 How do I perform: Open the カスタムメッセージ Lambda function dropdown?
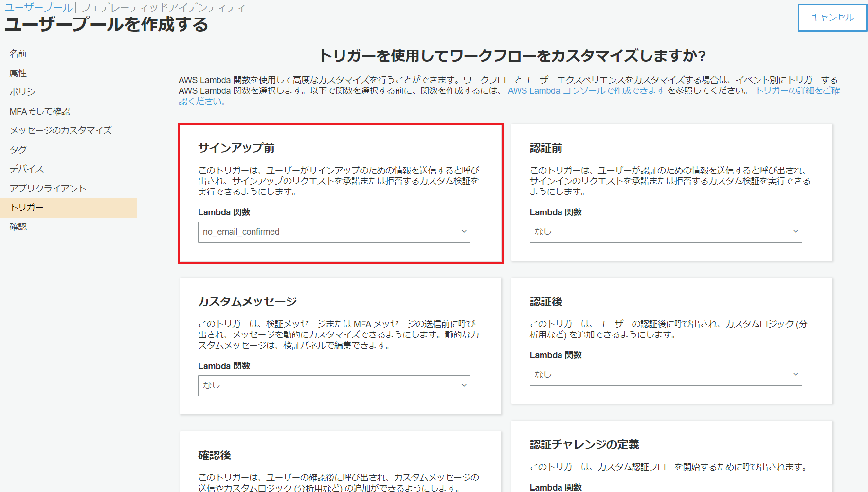(334, 386)
